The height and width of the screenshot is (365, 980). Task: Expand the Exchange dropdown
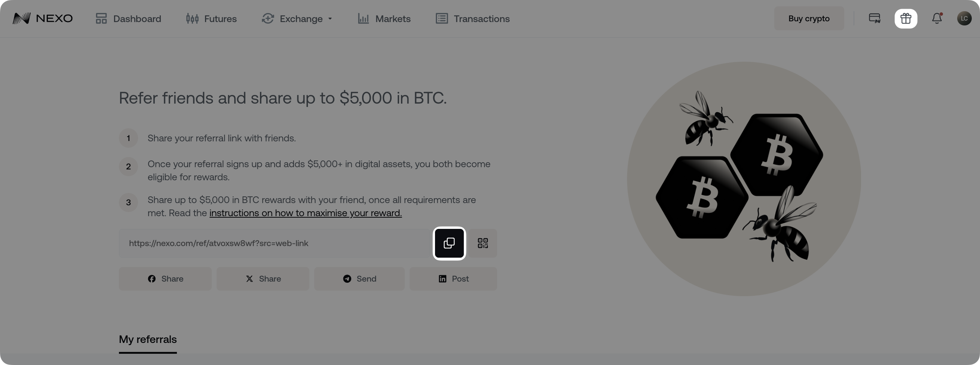coord(297,18)
